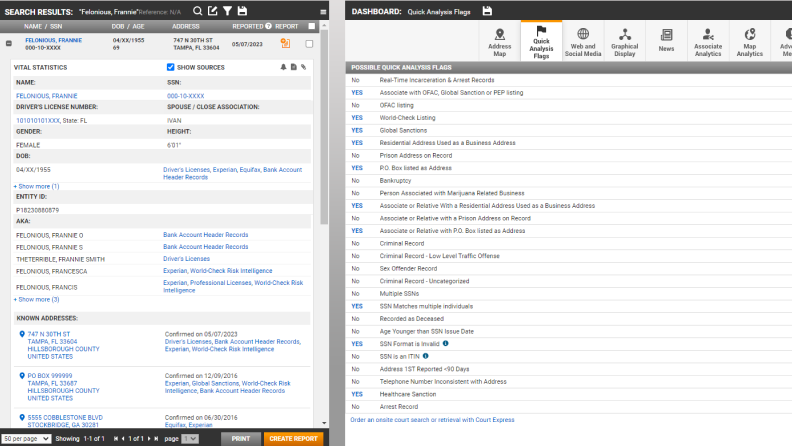The image size is (792, 446).
Task: Click the Create Report button
Action: click(294, 438)
